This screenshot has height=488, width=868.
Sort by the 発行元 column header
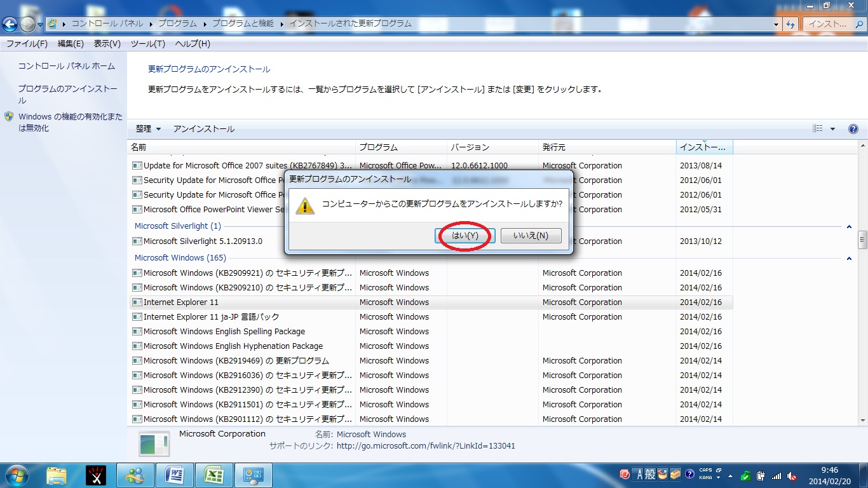[x=606, y=147]
